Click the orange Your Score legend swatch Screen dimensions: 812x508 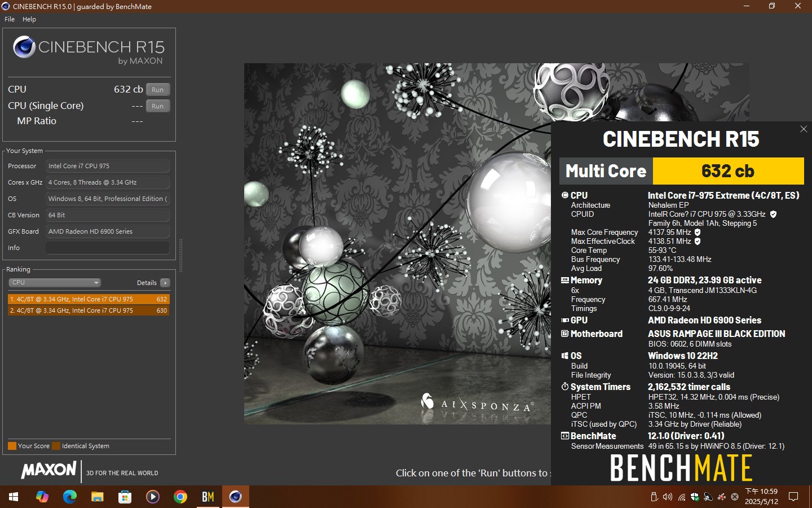[x=12, y=446]
